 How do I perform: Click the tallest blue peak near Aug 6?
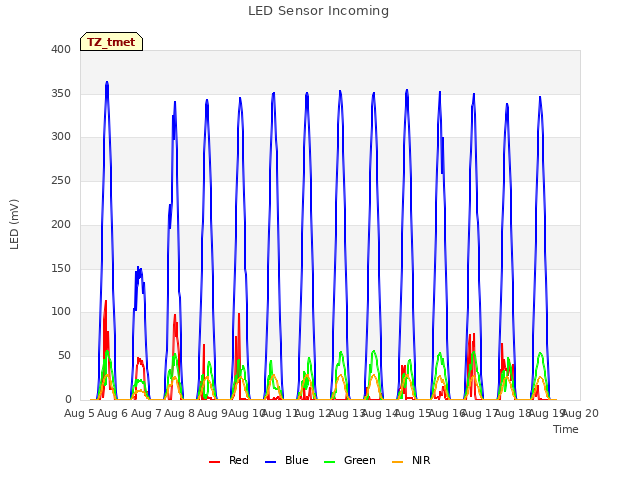[107, 83]
